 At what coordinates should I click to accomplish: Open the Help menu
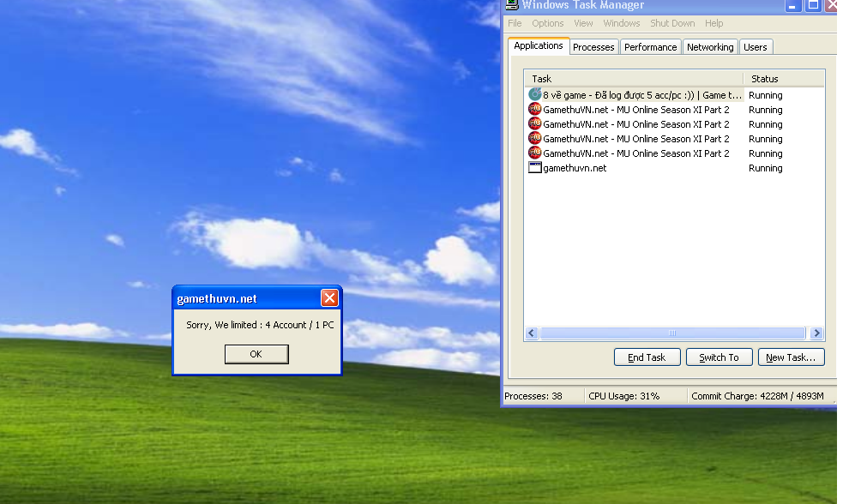coord(714,23)
